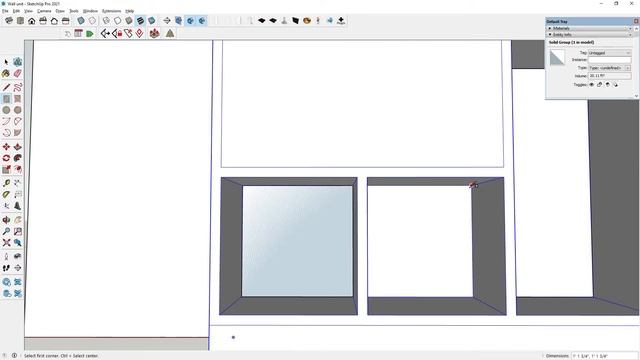Activate the Orbit tool
This screenshot has width=640, height=360.
[x=6, y=220]
